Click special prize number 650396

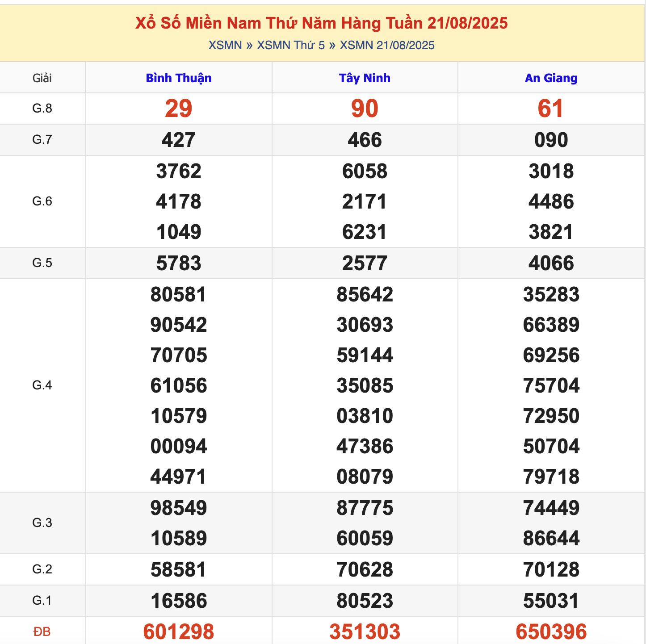[551, 632]
